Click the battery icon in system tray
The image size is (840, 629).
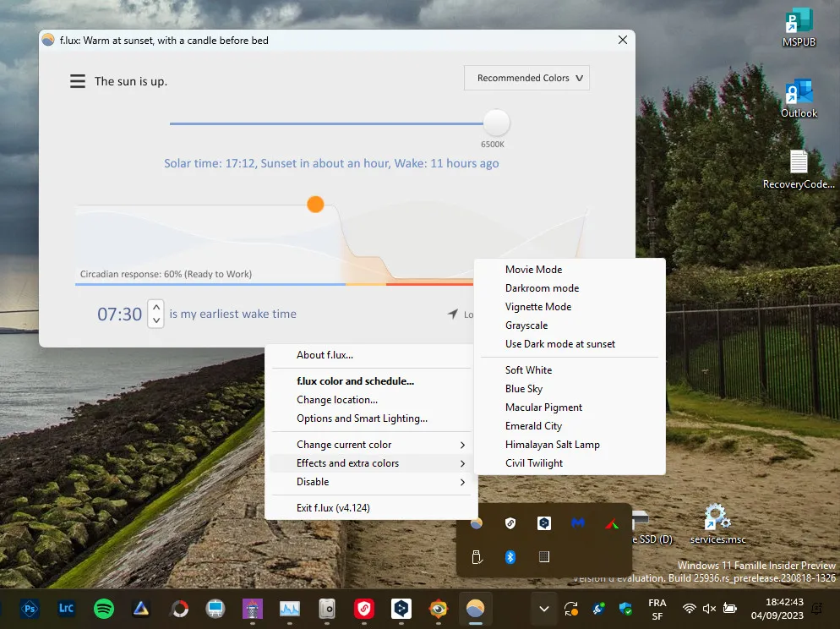tap(729, 609)
